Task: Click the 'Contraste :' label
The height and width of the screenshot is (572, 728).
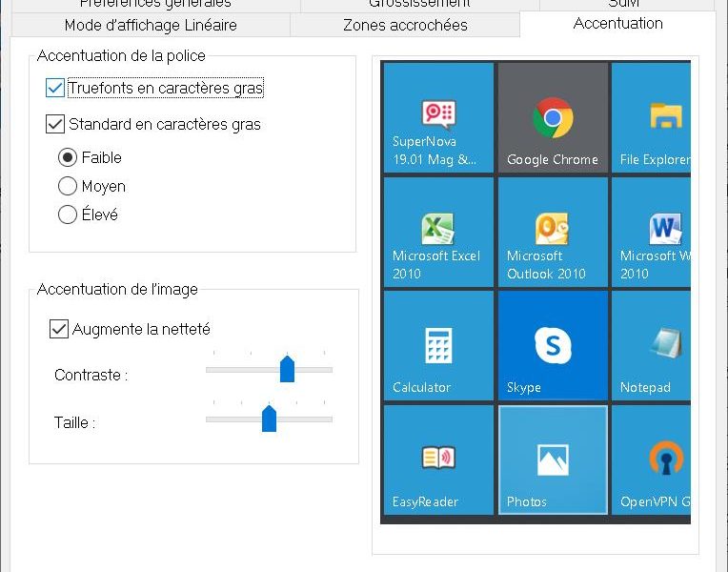Action: click(91, 375)
